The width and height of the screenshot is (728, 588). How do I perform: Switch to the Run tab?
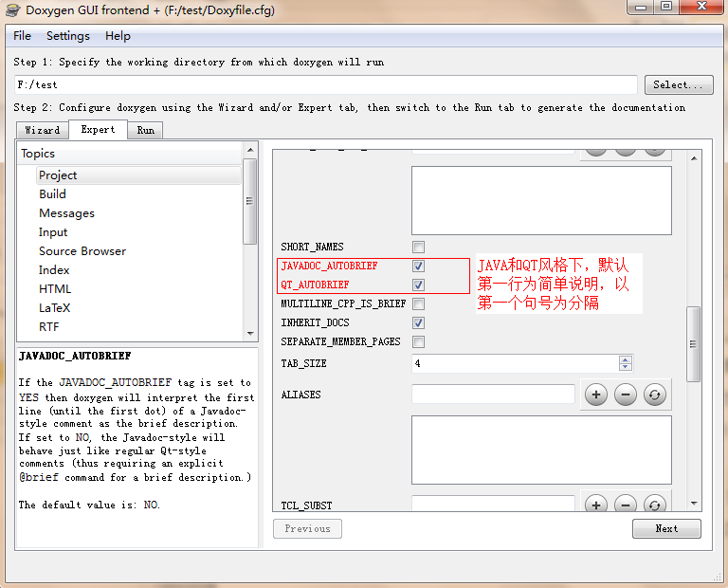[145, 130]
